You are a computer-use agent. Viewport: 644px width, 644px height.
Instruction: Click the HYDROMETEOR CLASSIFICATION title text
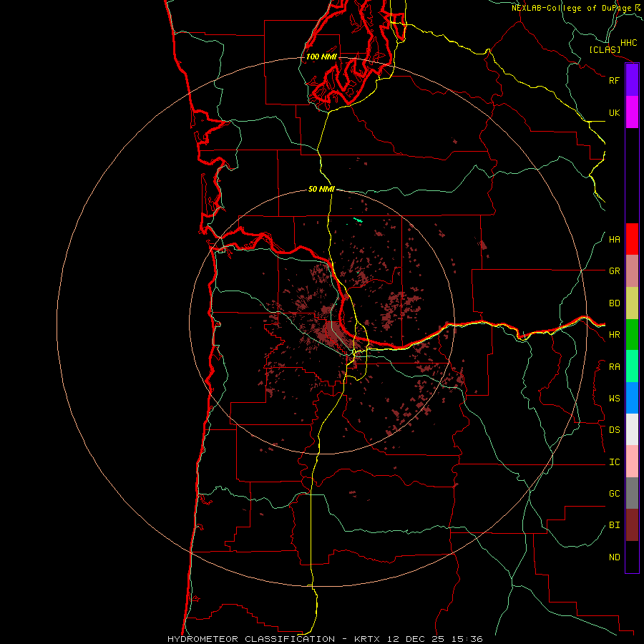point(251,639)
